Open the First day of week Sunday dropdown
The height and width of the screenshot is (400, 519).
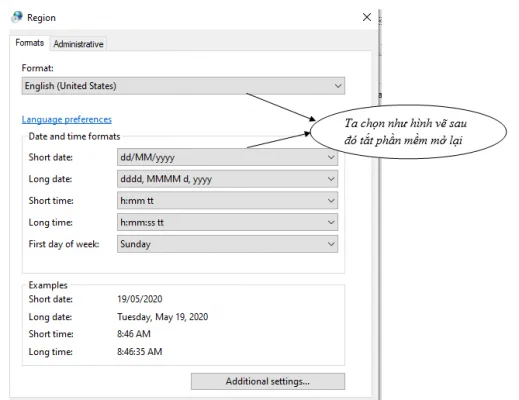point(227,244)
